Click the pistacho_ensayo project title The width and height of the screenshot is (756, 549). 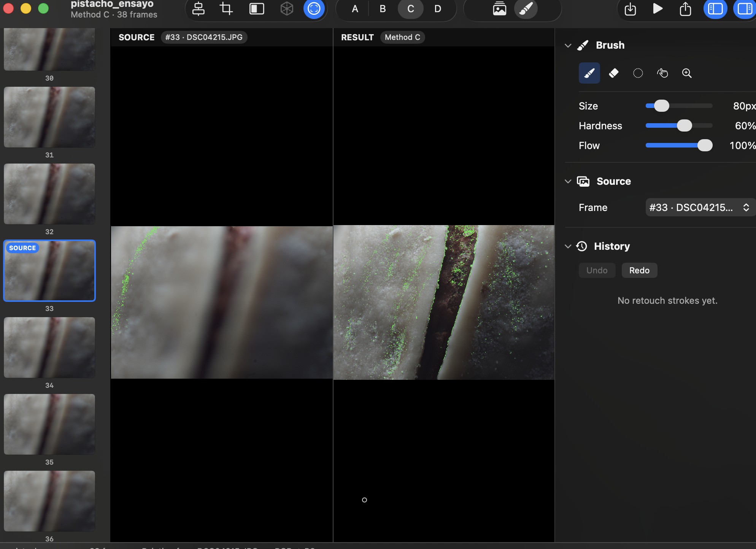pos(112,4)
